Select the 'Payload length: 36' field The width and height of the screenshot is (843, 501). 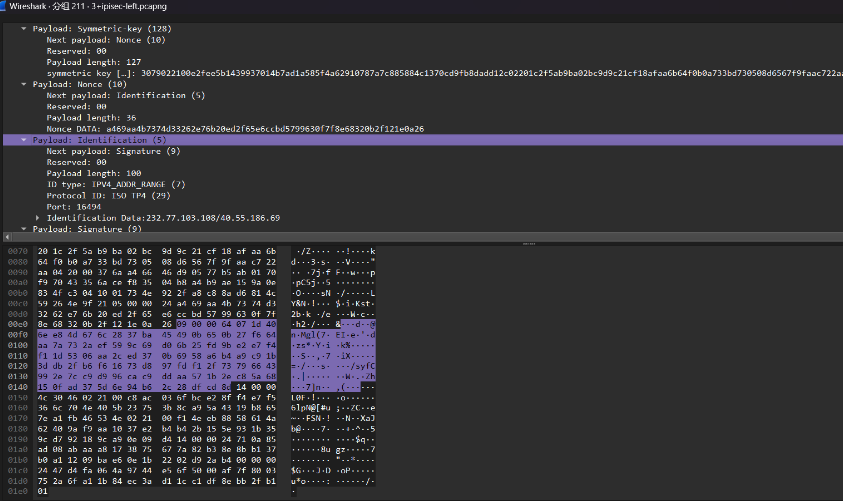click(91, 118)
